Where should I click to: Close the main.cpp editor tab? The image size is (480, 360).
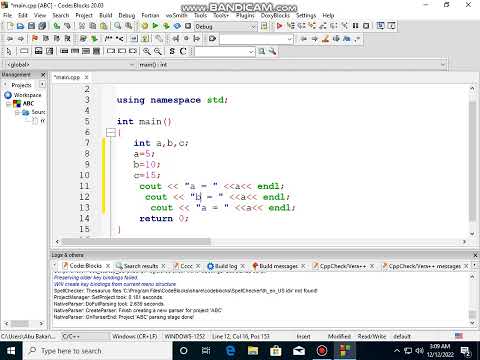coord(86,77)
